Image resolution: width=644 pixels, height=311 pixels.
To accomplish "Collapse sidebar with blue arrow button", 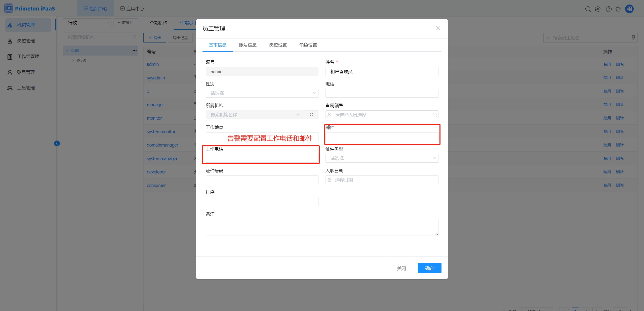I will coord(57,143).
